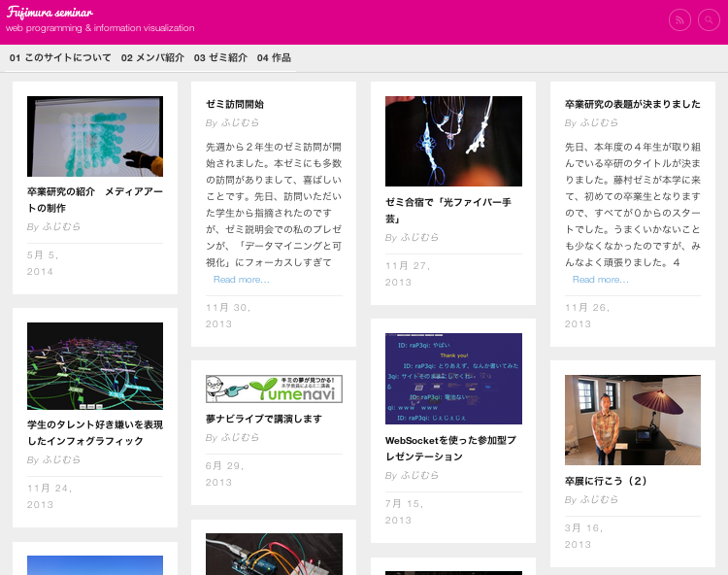The height and width of the screenshot is (575, 728).
Task: Open the 夢ナビライブで講演します post title
Action: point(264,419)
